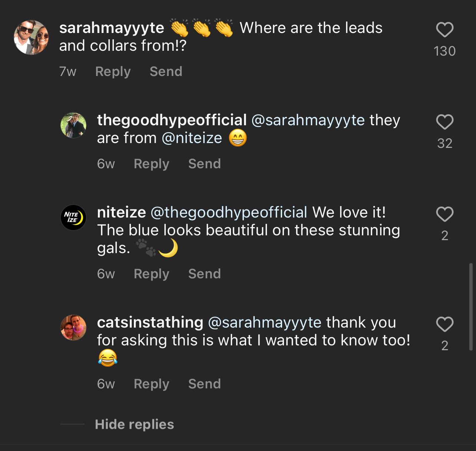Open sarahmayyyte's profile picture
The image size is (476, 451).
[x=31, y=37]
